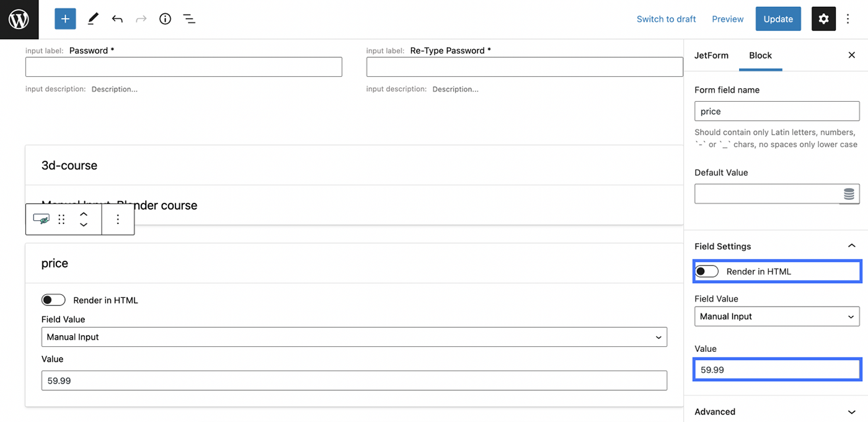
Task: Click the WordPress logo in the corner
Action: point(19,19)
